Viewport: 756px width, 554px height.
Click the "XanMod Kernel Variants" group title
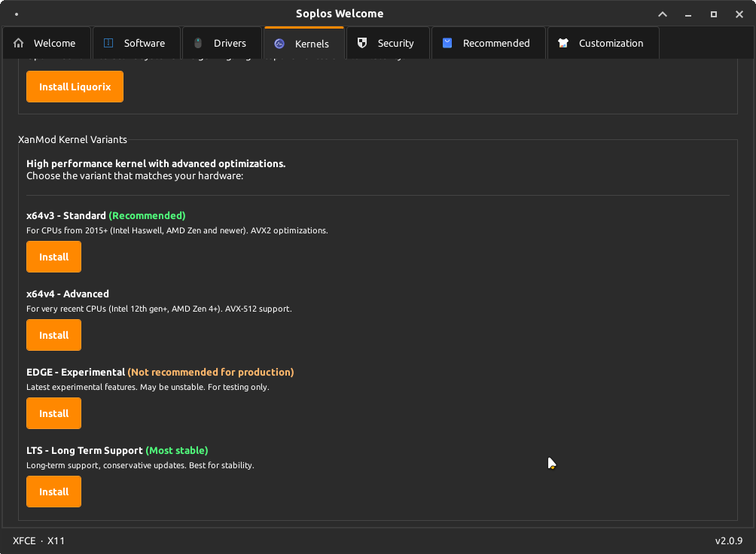point(72,139)
